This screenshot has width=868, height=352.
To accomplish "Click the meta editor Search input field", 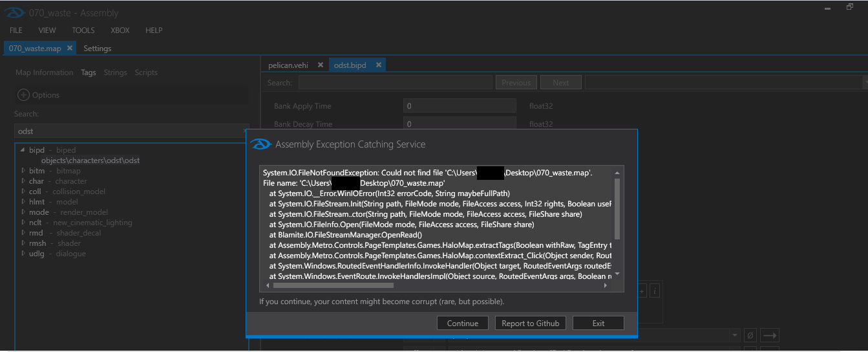I will [x=396, y=82].
